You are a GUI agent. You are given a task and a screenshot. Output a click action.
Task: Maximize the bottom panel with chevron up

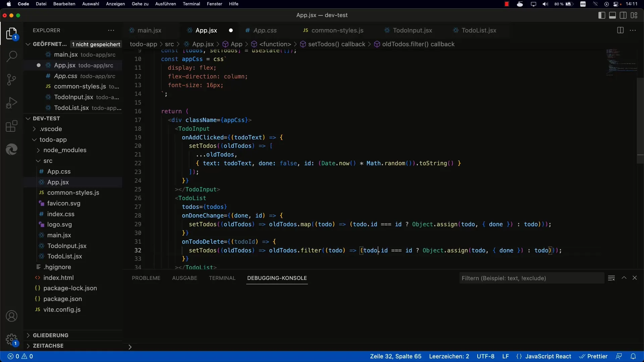coord(624,278)
